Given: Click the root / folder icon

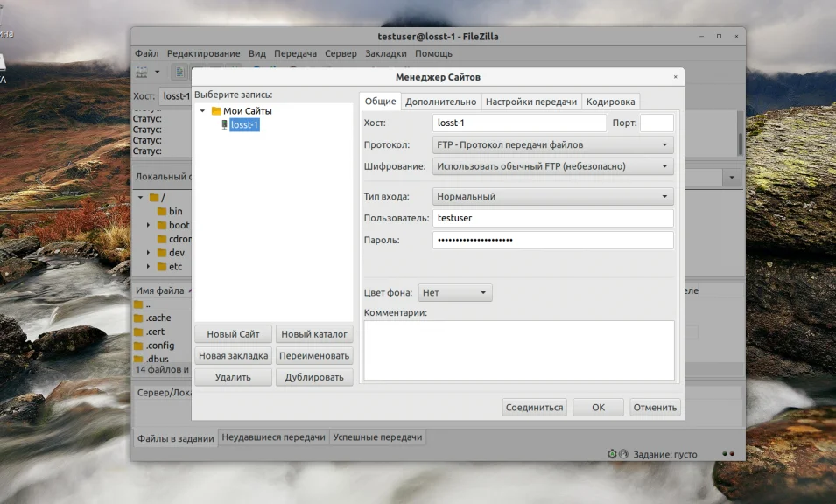Looking at the screenshot, I should coord(154,197).
